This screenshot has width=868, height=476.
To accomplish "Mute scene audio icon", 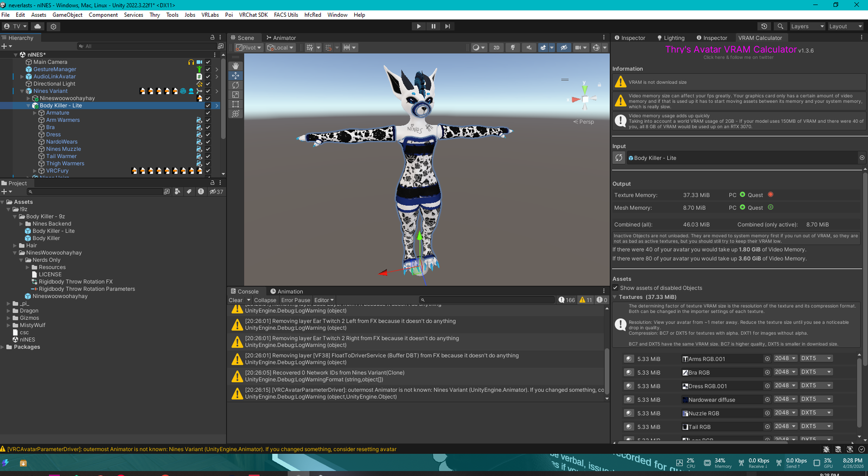I will point(529,48).
